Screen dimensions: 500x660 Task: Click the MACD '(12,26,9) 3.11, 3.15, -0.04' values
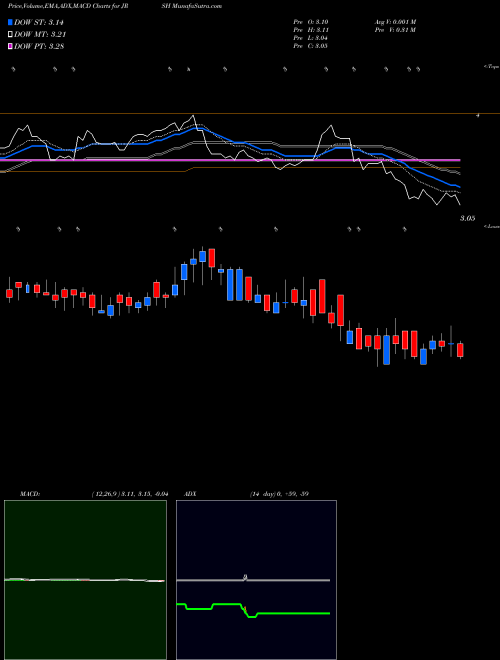pos(130,494)
